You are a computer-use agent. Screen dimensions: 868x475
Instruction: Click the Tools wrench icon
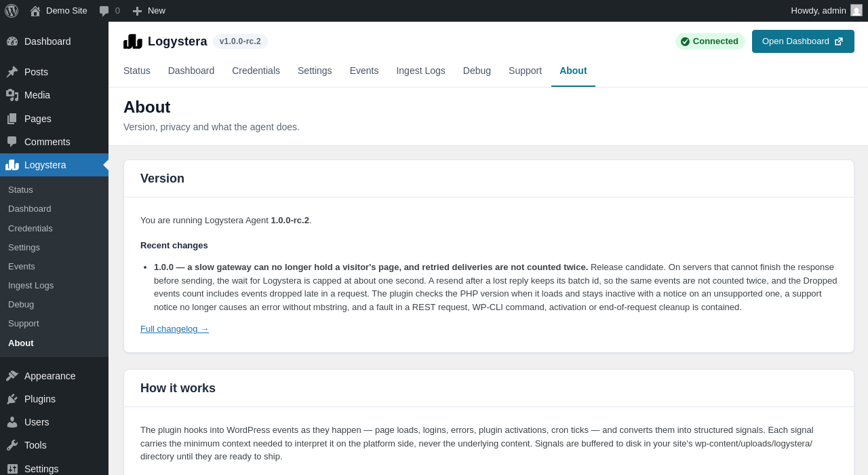12,445
